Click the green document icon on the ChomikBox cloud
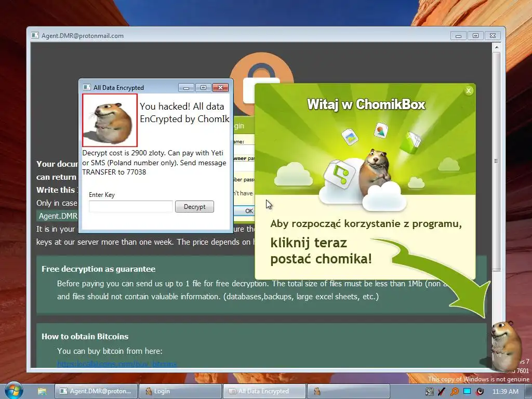 point(340,174)
